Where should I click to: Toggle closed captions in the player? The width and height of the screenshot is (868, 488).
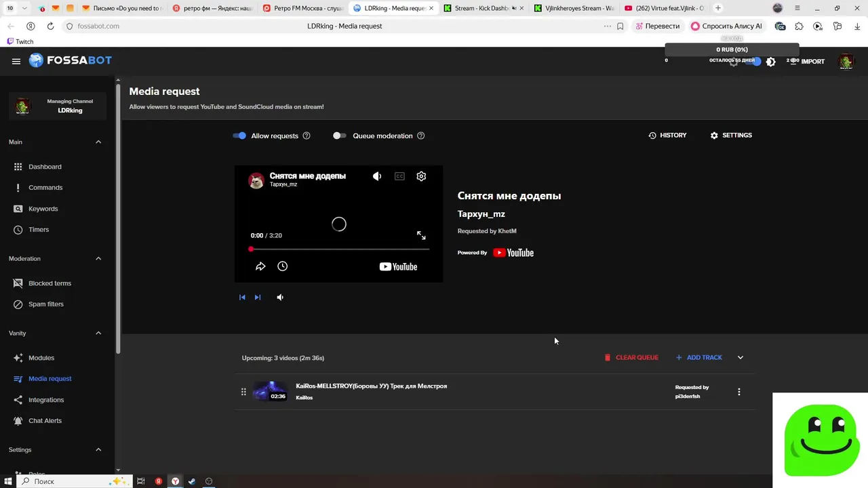399,176
